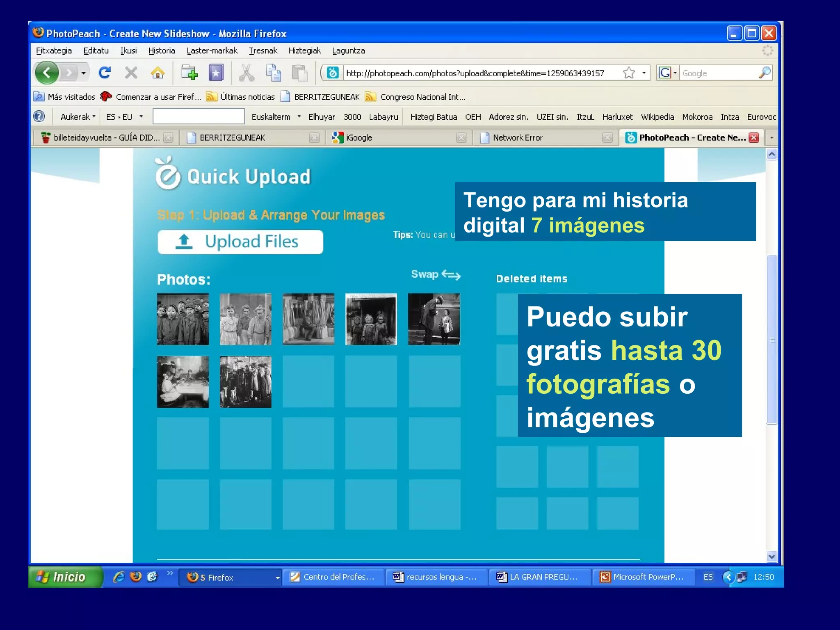Screen dimensions: 840x630
Task: Open the Historia menu
Action: (x=162, y=51)
